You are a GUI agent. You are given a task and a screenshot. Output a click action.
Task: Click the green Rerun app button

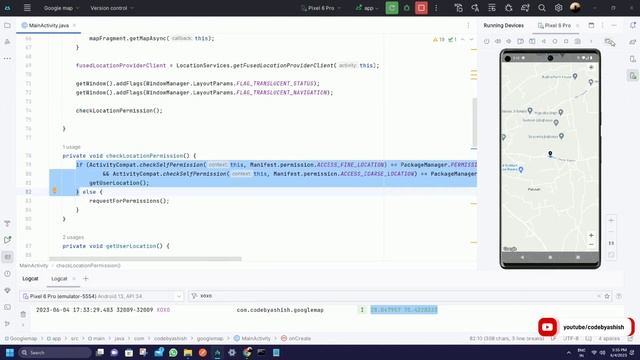pyautogui.click(x=392, y=8)
